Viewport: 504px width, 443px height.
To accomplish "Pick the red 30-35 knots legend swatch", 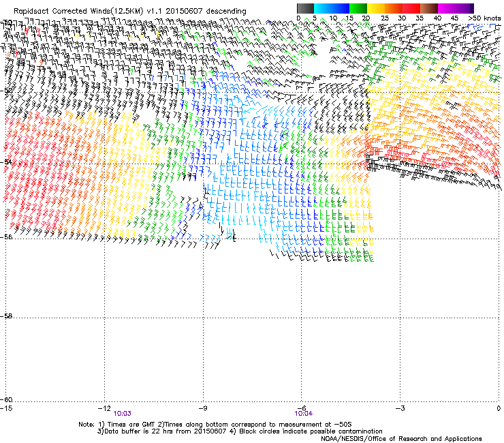I will pos(411,8).
